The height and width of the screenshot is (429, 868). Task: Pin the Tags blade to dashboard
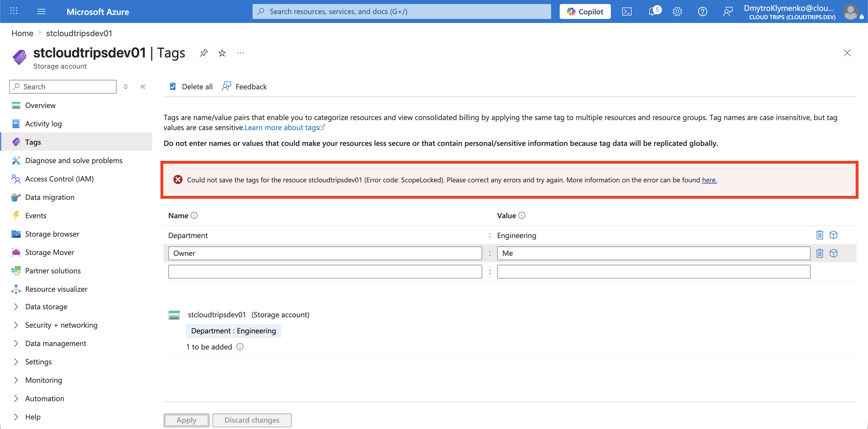coord(204,53)
